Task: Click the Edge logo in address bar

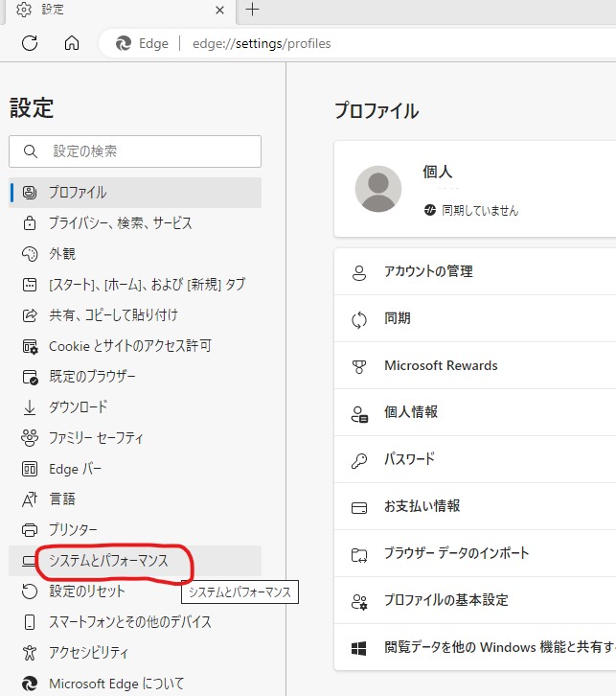Action: pos(124,43)
